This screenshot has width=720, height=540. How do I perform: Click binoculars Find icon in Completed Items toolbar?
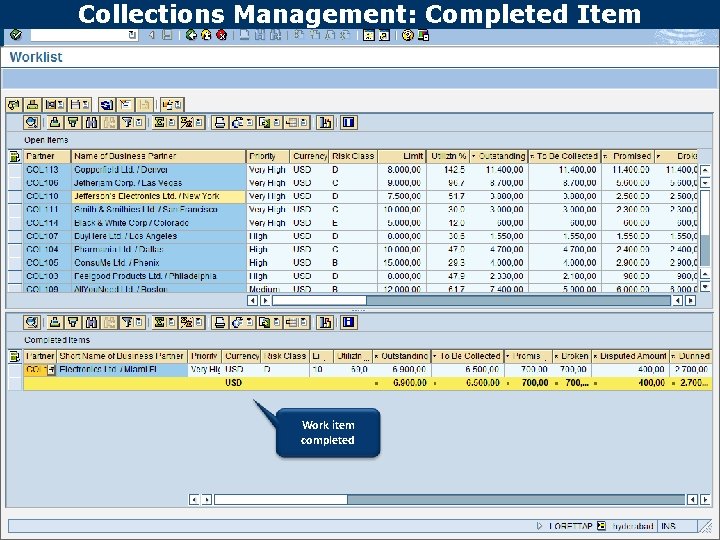pos(91,322)
